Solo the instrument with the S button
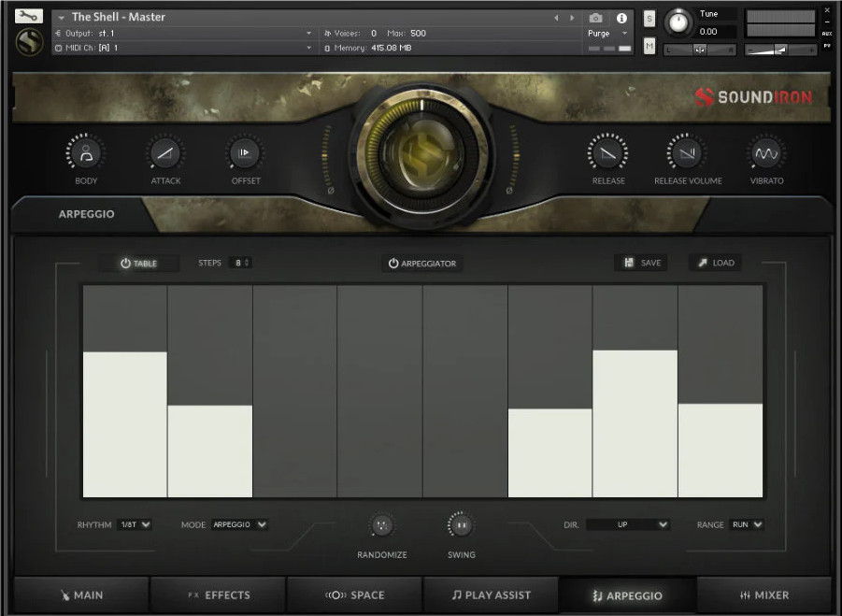This screenshot has height=616, width=842. click(x=649, y=17)
